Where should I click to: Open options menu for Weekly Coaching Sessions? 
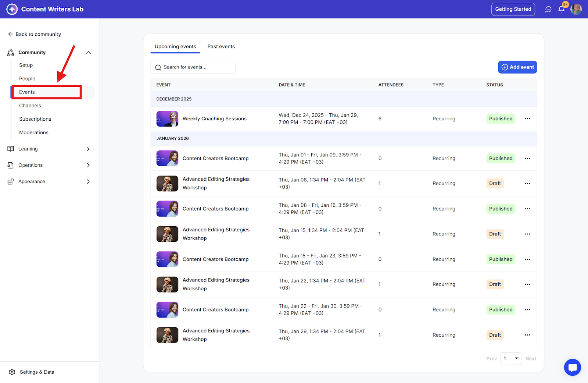pyautogui.click(x=527, y=119)
